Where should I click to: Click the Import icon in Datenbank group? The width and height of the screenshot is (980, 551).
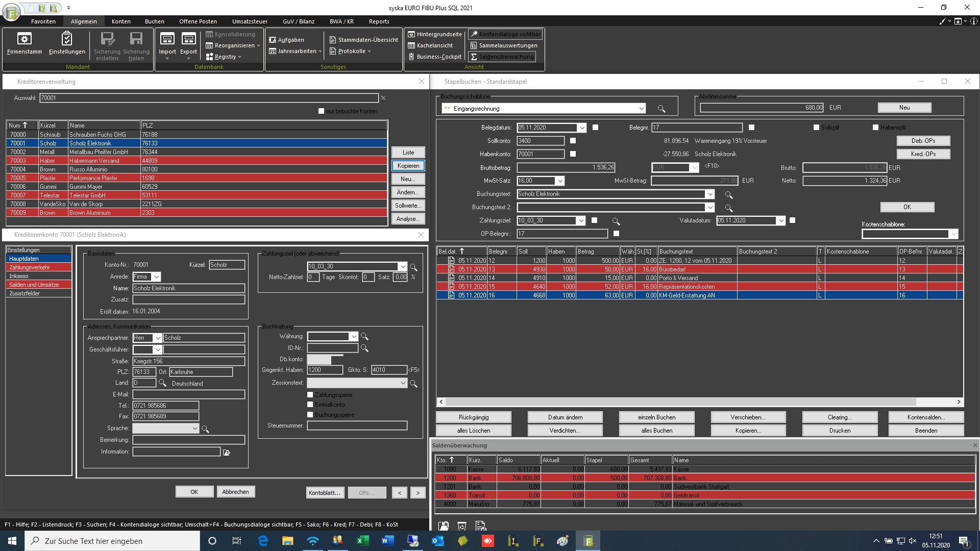point(167,39)
